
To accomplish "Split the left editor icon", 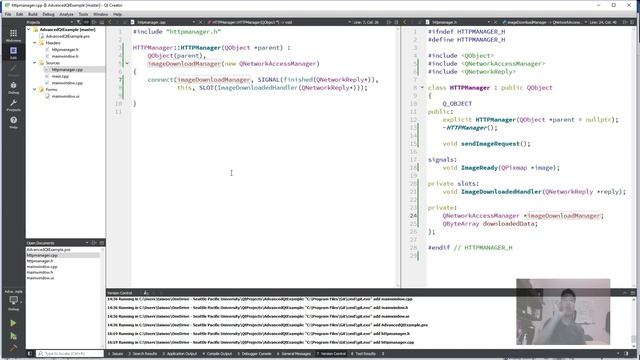I will pyautogui.click(x=389, y=22).
